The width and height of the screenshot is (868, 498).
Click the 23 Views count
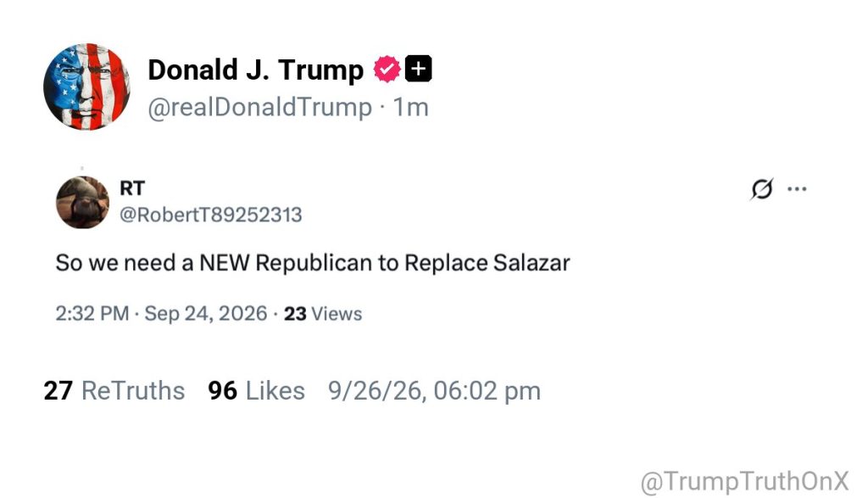click(323, 314)
